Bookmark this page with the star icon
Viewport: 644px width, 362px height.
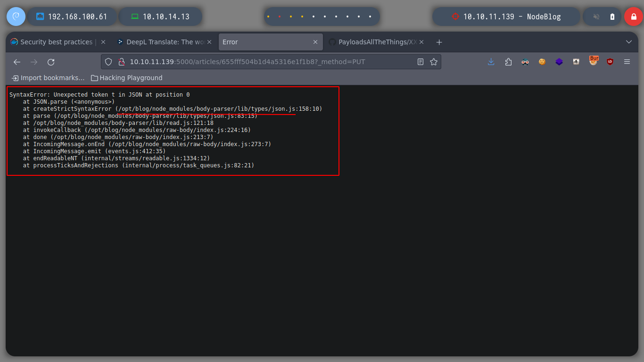[x=434, y=62]
